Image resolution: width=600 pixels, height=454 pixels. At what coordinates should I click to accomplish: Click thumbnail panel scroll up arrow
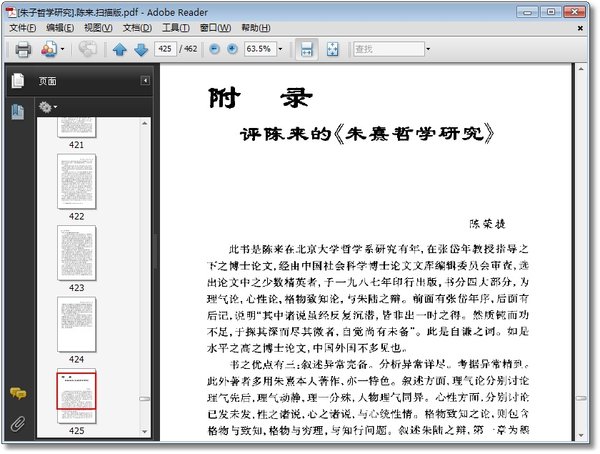tap(145, 123)
